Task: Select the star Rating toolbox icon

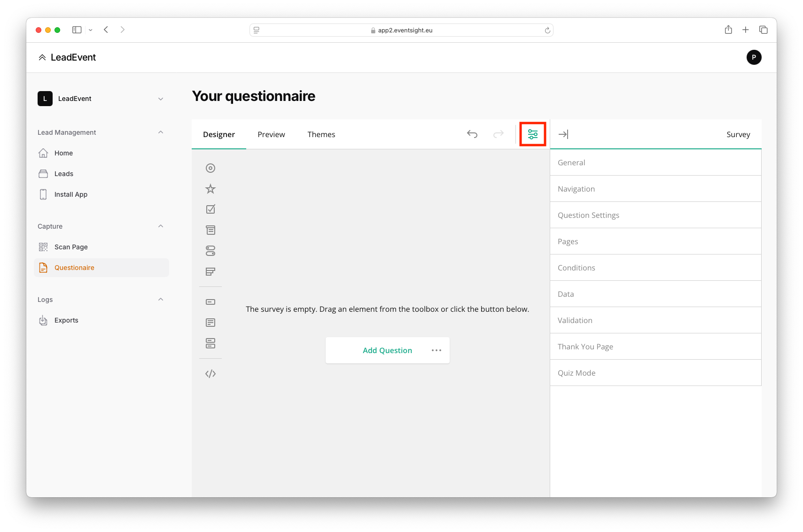Action: click(x=210, y=189)
